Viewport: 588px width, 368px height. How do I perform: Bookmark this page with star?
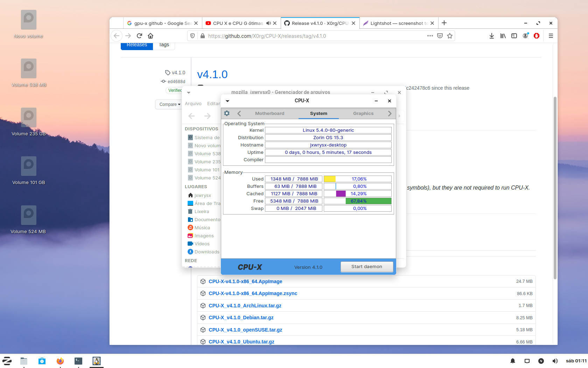click(x=450, y=36)
